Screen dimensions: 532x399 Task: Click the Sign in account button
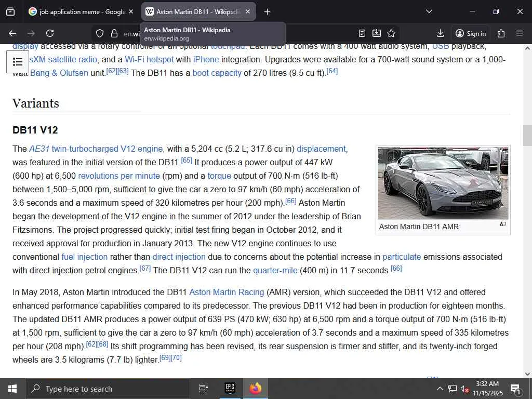tap(471, 33)
